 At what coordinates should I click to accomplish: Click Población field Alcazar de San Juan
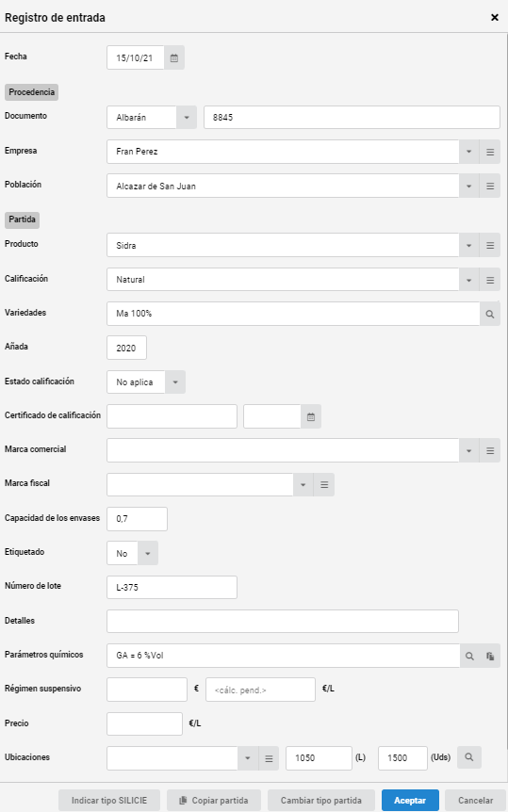pyautogui.click(x=283, y=186)
